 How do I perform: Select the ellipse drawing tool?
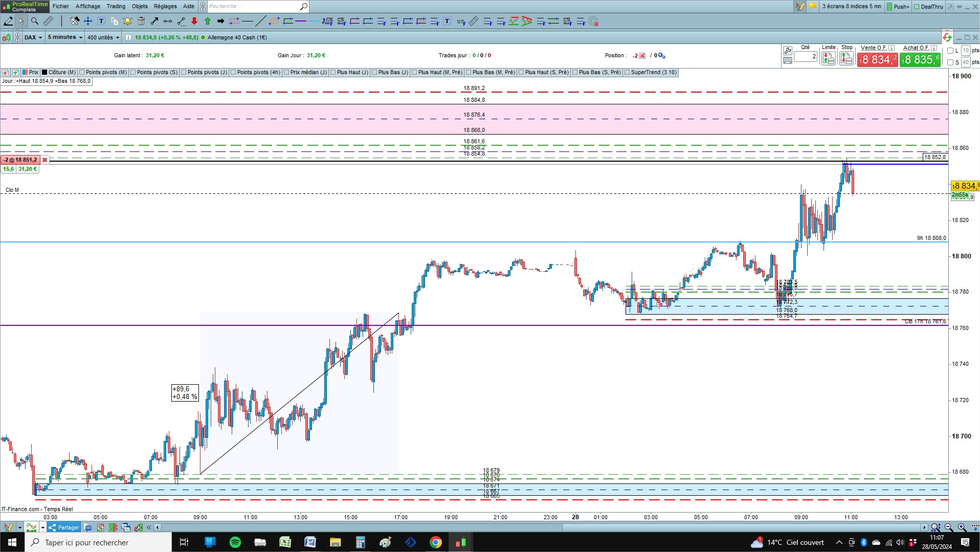coord(274,21)
